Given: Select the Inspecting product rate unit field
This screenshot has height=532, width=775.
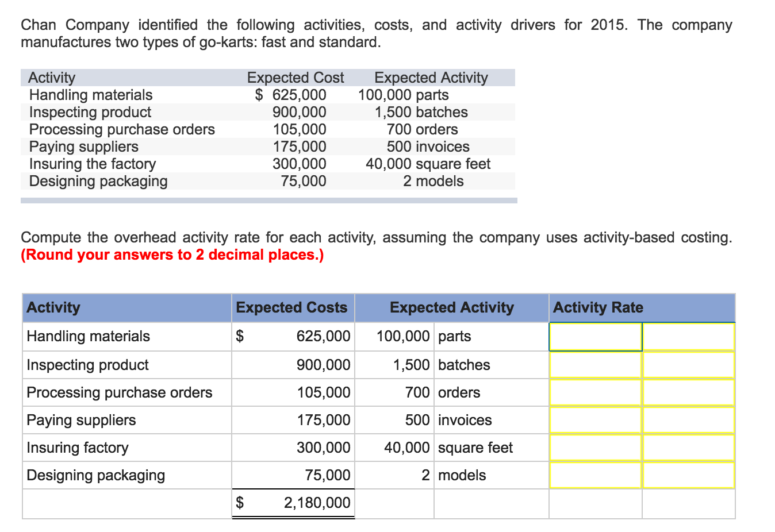Looking at the screenshot, I should (689, 365).
